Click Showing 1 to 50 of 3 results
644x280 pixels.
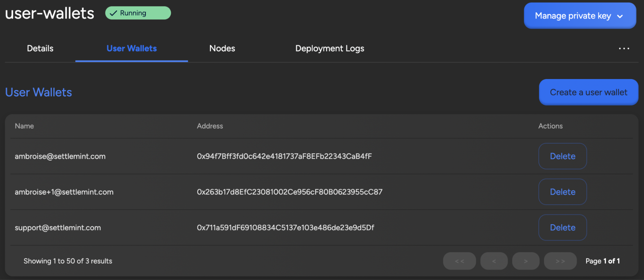[x=68, y=261]
